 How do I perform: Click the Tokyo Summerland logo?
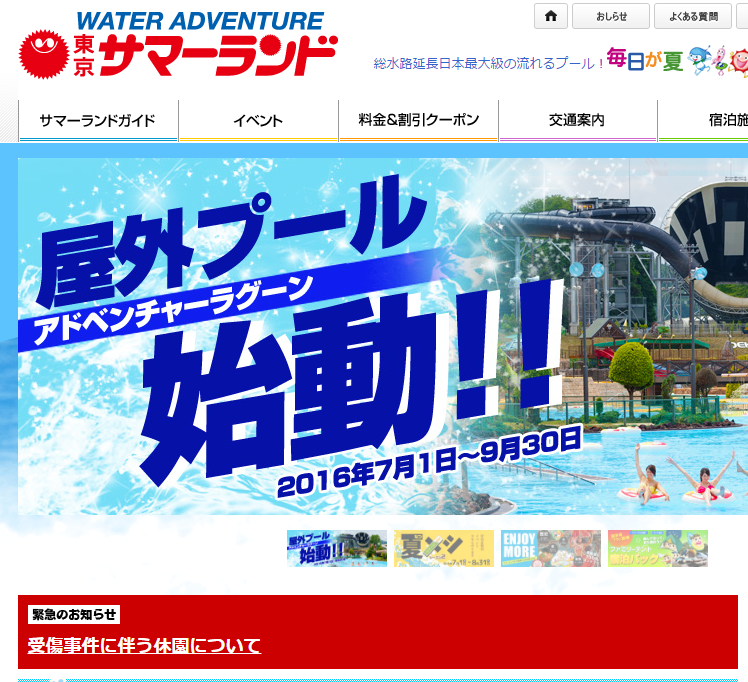(x=178, y=44)
